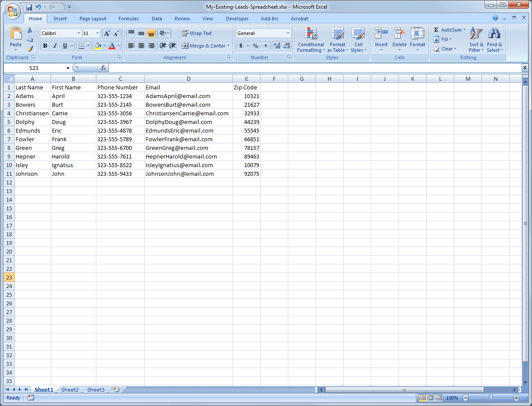
Task: Click the Increase Decimal icon
Action: (277, 46)
